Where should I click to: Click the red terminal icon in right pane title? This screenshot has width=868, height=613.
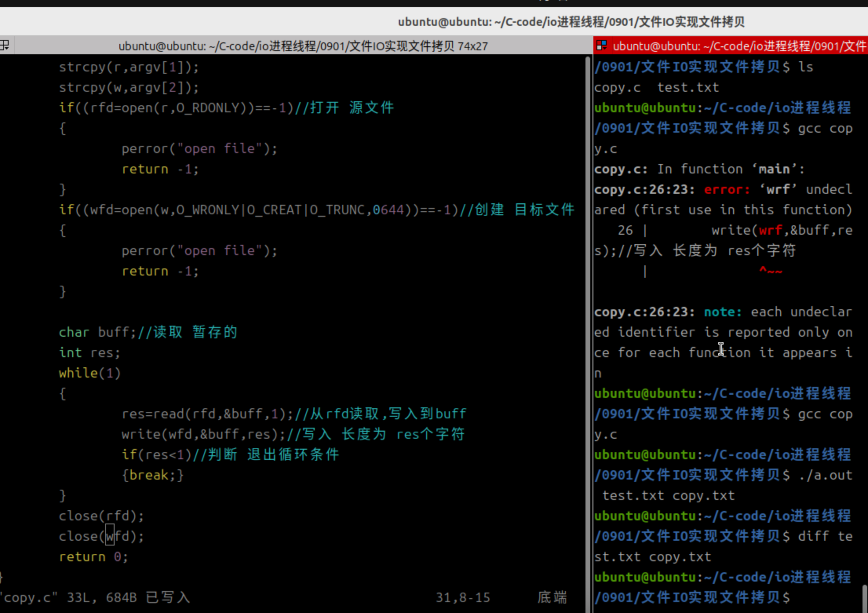tap(601, 46)
